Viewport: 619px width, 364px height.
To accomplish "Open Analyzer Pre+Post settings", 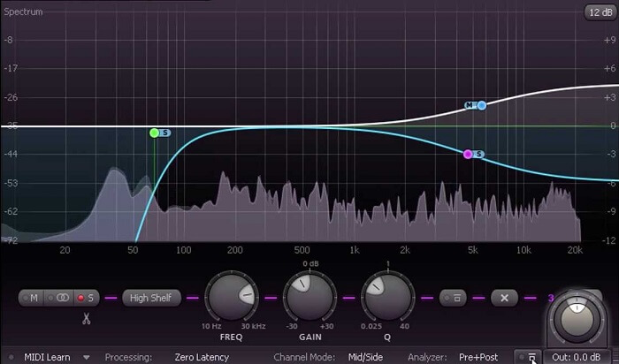I will (x=478, y=358).
